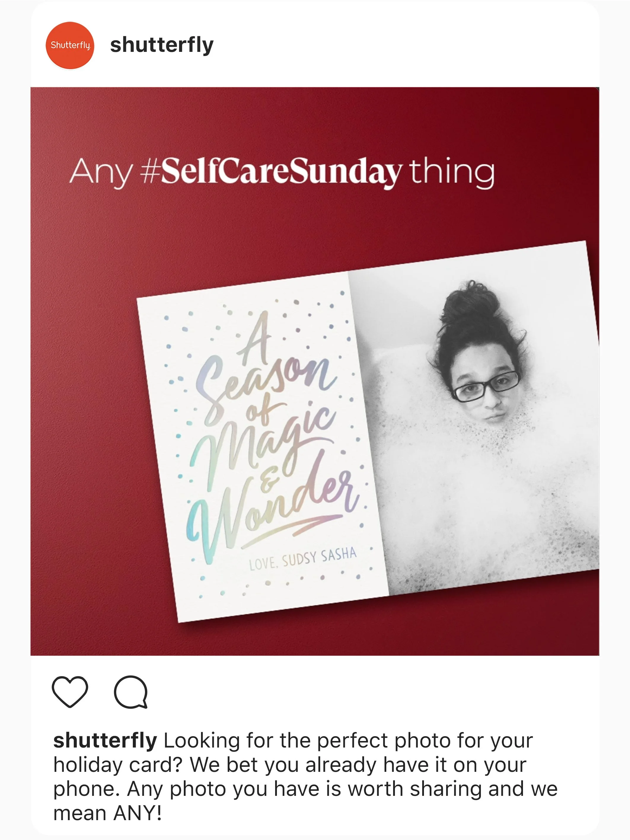The width and height of the screenshot is (630, 840).
Task: Tap the Love, Sudsy Sasha signature
Action: [x=303, y=559]
